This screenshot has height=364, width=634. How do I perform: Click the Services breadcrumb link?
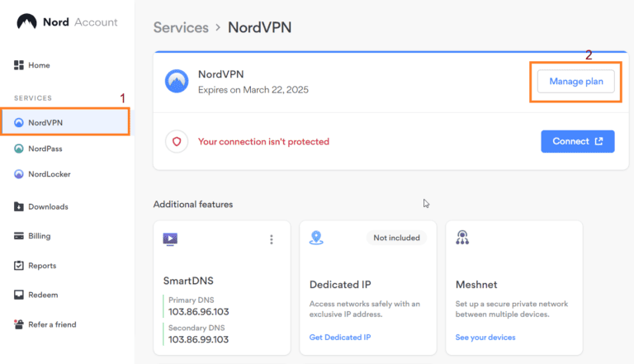(181, 27)
